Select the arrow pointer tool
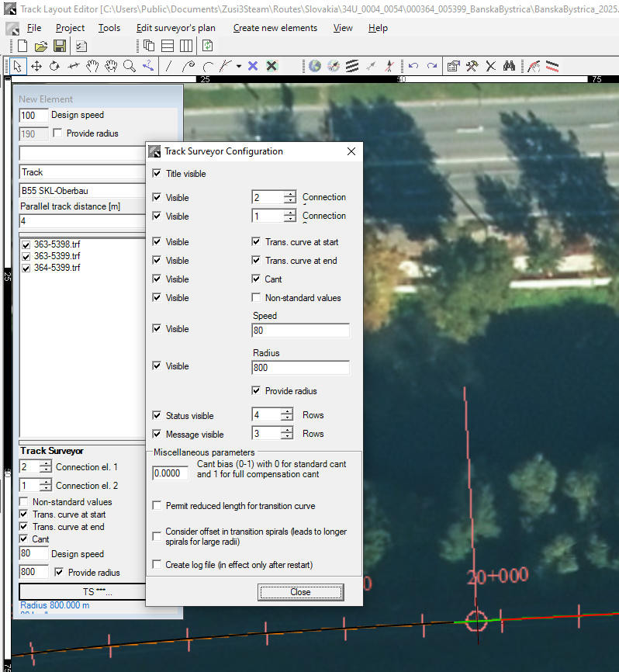The image size is (619, 672). (x=19, y=66)
